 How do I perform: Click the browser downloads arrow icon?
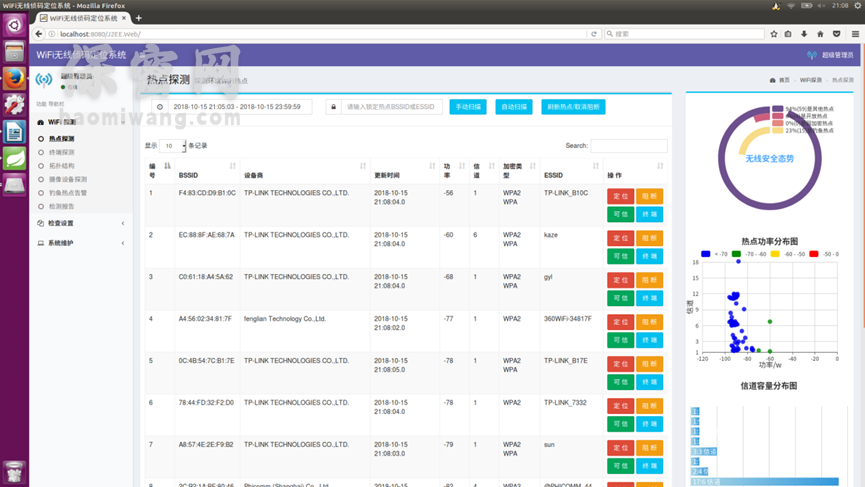click(x=804, y=34)
